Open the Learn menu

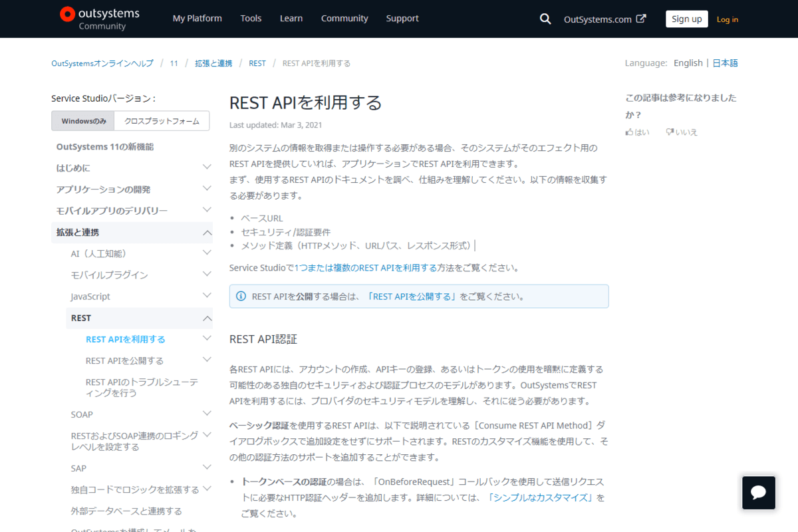click(x=291, y=19)
